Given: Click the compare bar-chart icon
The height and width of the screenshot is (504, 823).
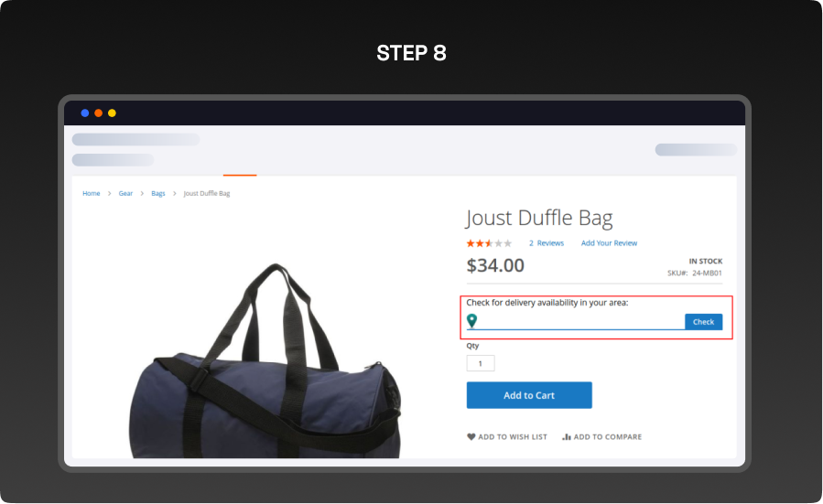Looking at the screenshot, I should (x=567, y=437).
